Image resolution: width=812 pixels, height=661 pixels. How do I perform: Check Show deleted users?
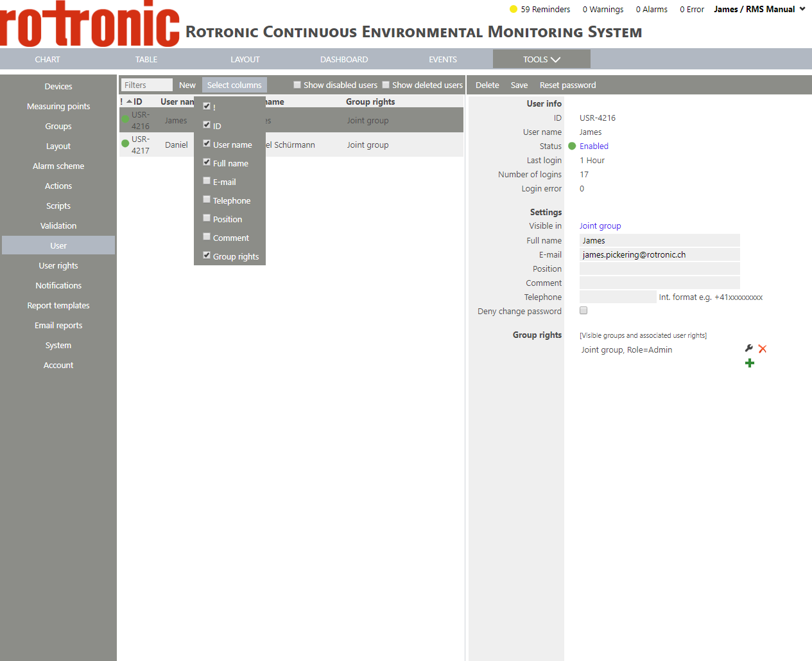point(386,85)
